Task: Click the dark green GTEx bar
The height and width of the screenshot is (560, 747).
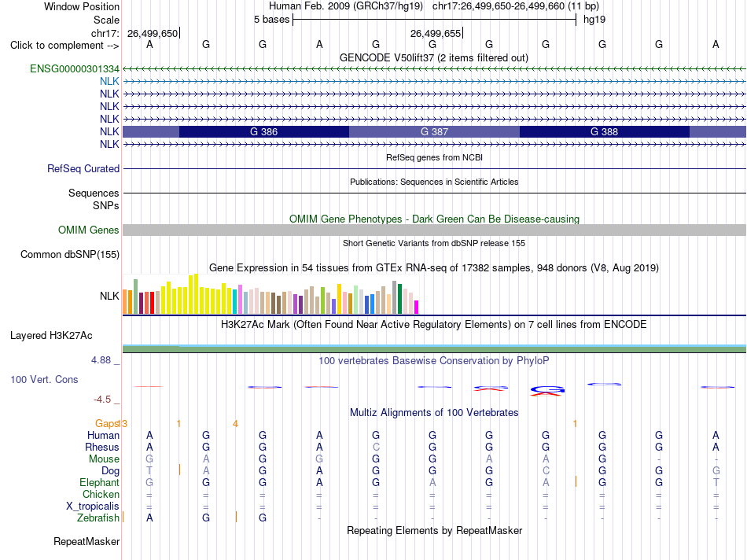Action: pos(399,299)
